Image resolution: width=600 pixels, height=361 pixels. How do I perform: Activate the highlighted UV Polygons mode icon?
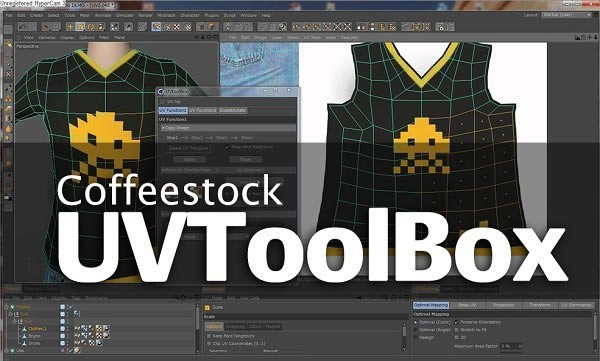tap(156, 27)
